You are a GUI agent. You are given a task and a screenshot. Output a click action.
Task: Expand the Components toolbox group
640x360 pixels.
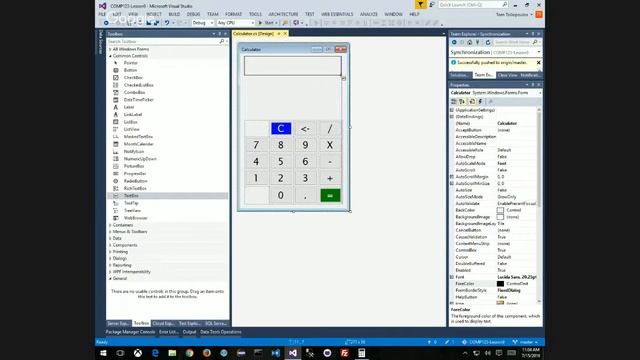point(110,245)
